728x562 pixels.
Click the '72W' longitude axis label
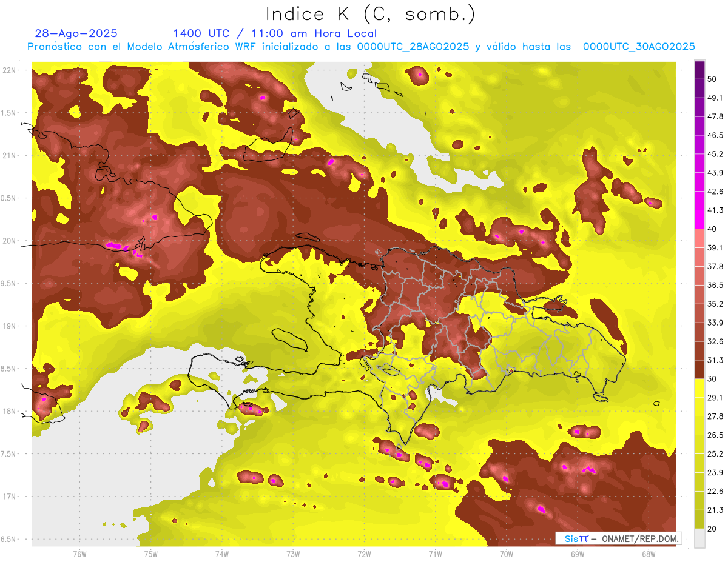pyautogui.click(x=364, y=555)
